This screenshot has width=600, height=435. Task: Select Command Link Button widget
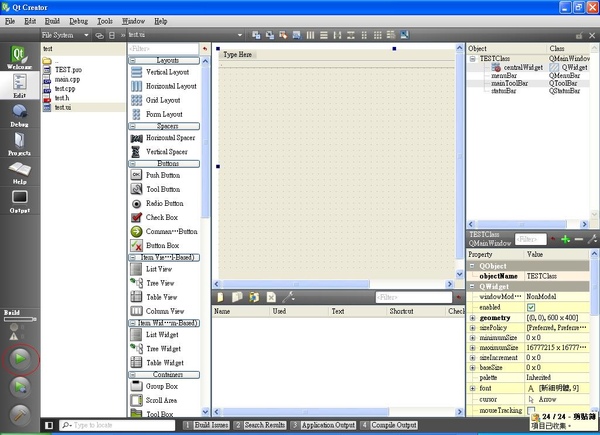tap(164, 231)
